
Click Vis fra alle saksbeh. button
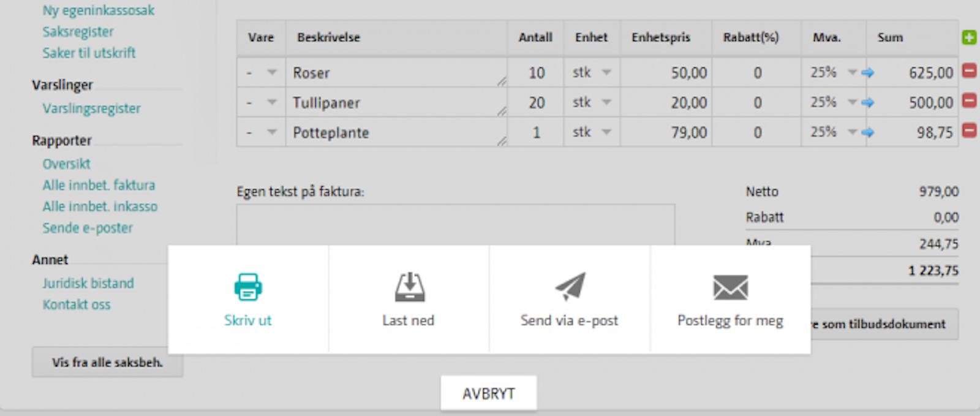[x=107, y=362]
